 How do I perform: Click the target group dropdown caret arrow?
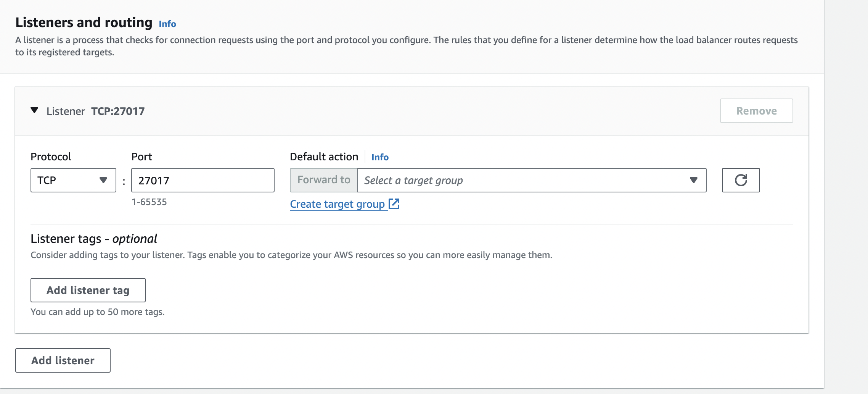[693, 180]
